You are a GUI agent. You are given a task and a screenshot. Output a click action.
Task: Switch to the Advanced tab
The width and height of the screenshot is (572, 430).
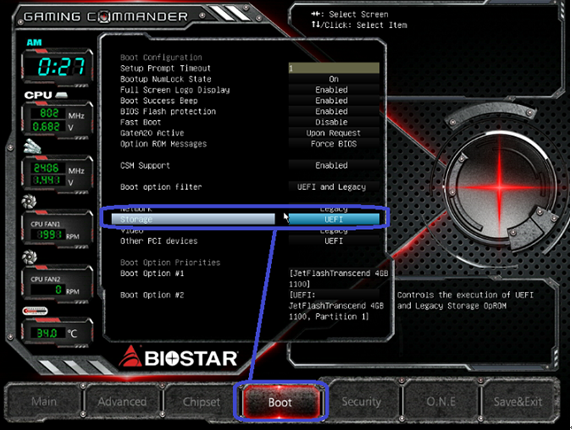[122, 401]
